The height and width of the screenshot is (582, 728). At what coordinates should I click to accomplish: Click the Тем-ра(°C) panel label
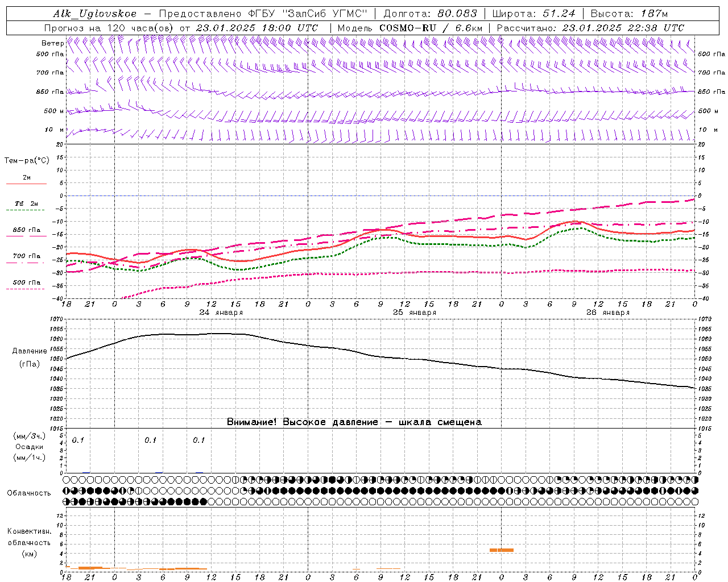27,161
